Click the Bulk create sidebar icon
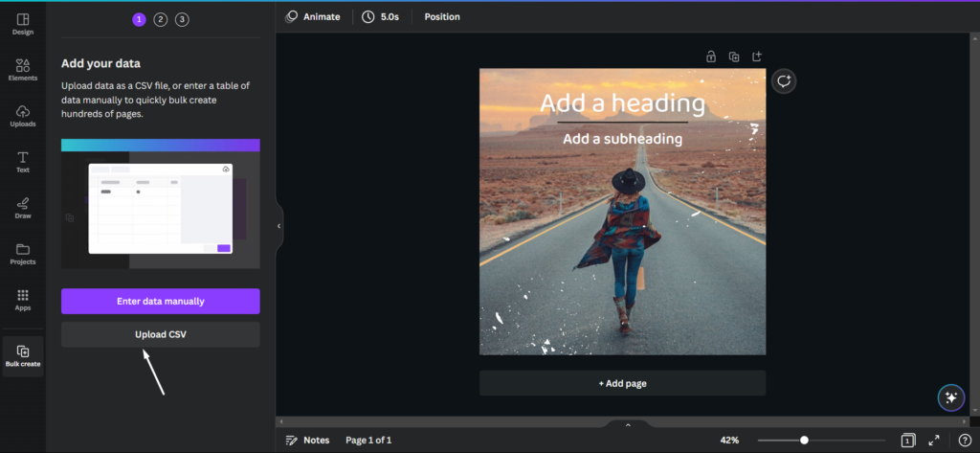 point(23,356)
